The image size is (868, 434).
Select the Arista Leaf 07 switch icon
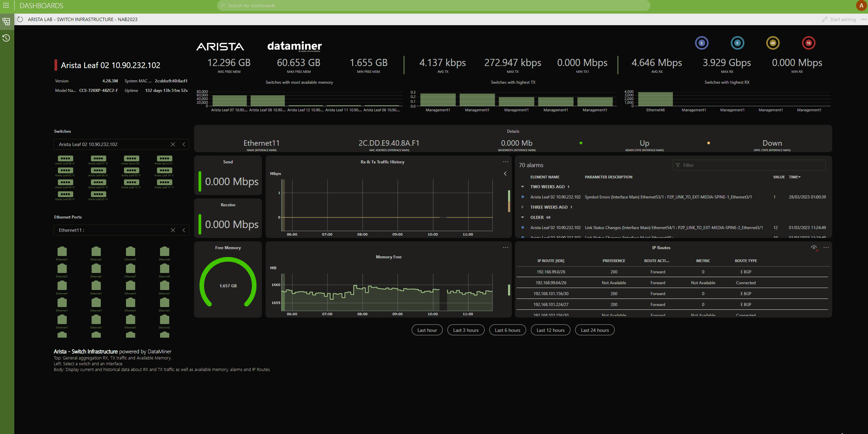point(98,158)
